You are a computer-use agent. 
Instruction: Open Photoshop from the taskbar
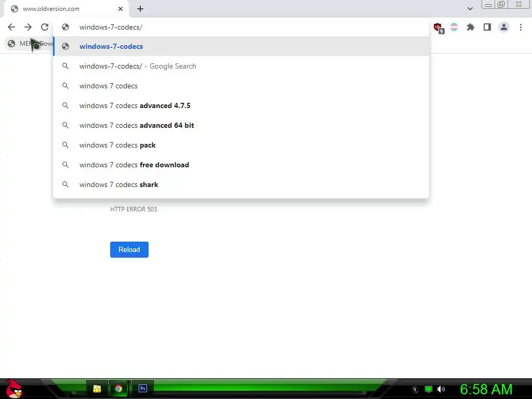(143, 389)
